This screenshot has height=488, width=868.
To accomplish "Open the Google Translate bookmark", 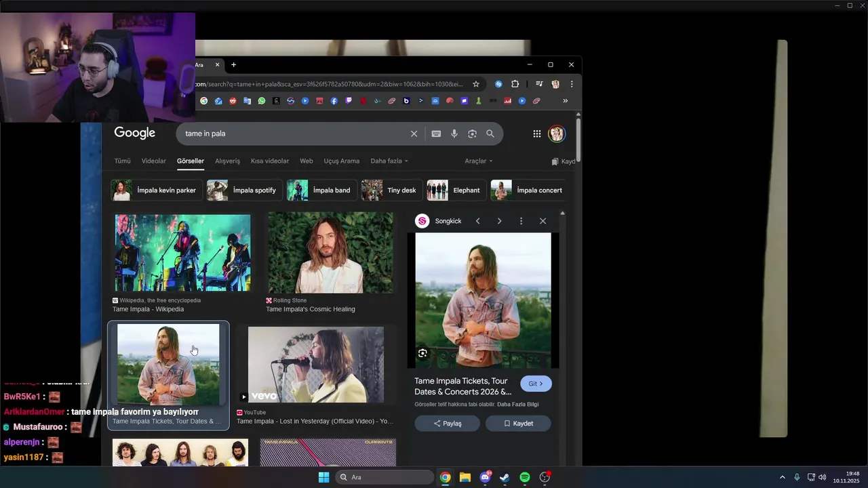I will pos(247,101).
